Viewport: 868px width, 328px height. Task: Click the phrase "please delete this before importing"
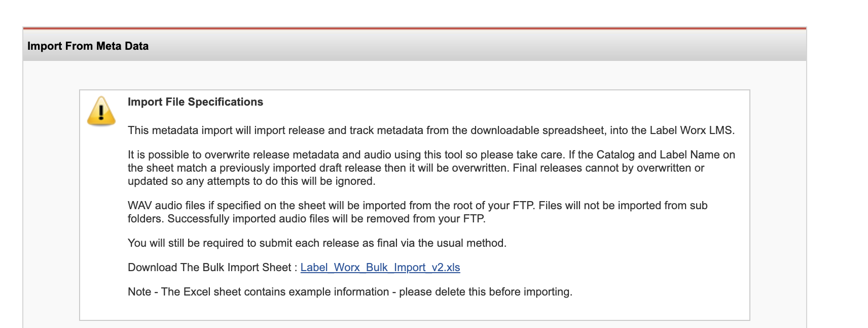[485, 292]
